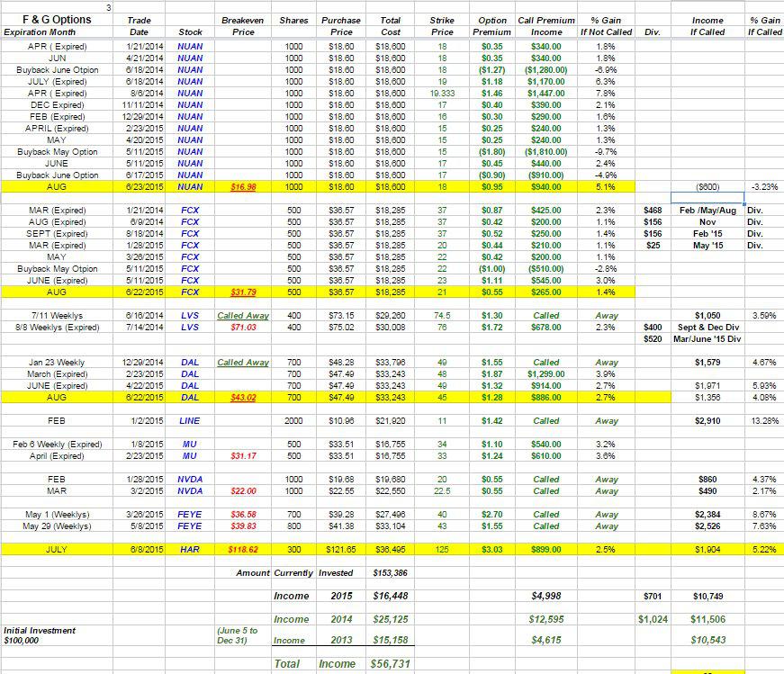Image resolution: width=784 pixels, height=674 pixels.
Task: Select the "Call Premium" column header
Action: pyautogui.click(x=546, y=20)
